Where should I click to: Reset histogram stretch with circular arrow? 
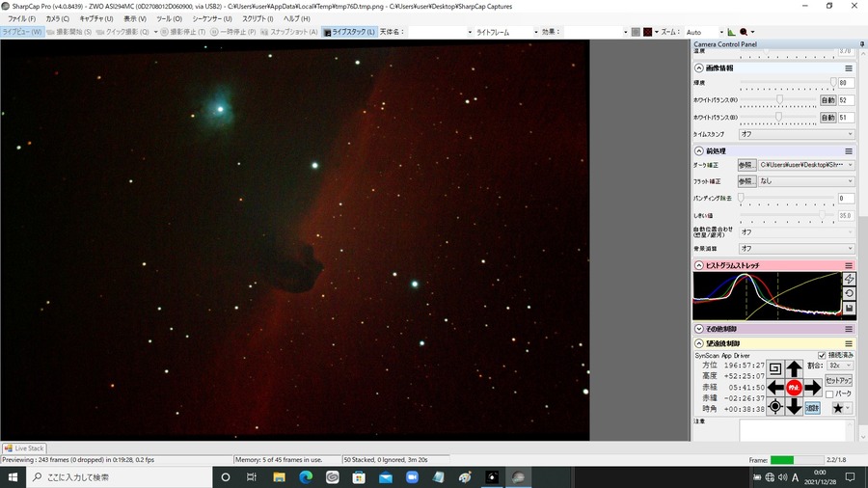point(849,293)
